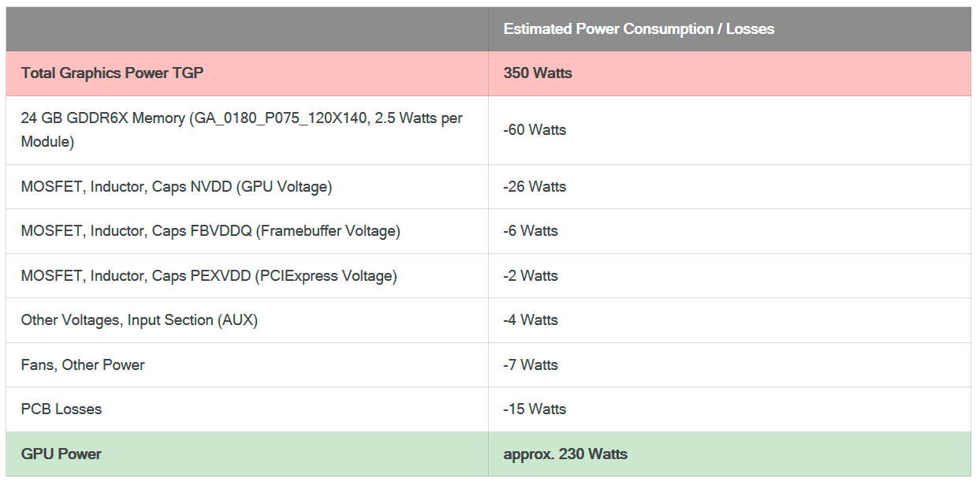Click the '-26 Watts' value cell

(535, 187)
